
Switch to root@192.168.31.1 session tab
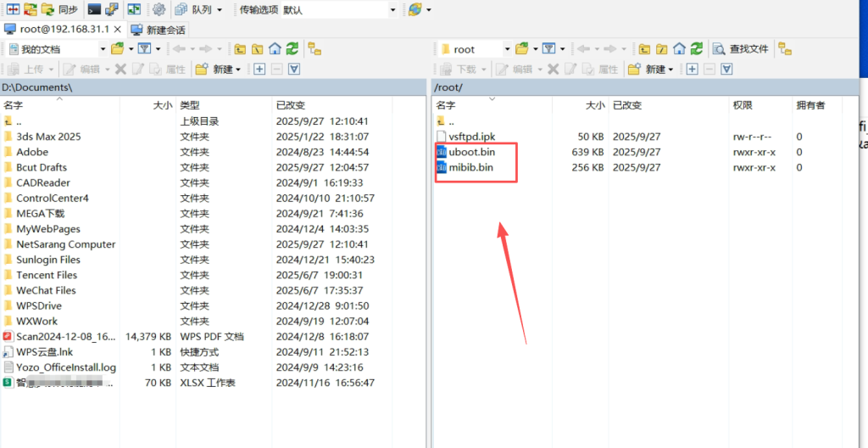coord(63,29)
